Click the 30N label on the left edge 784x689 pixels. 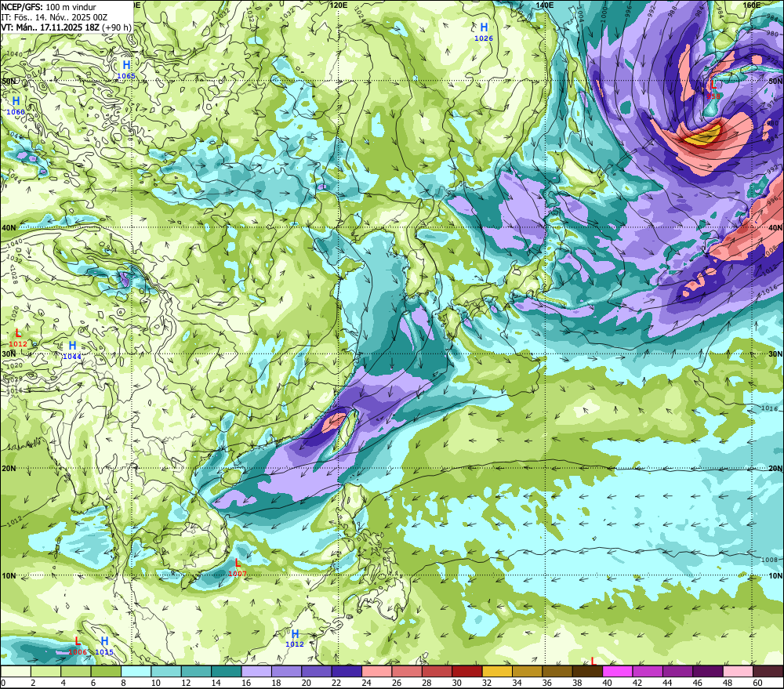[9, 354]
